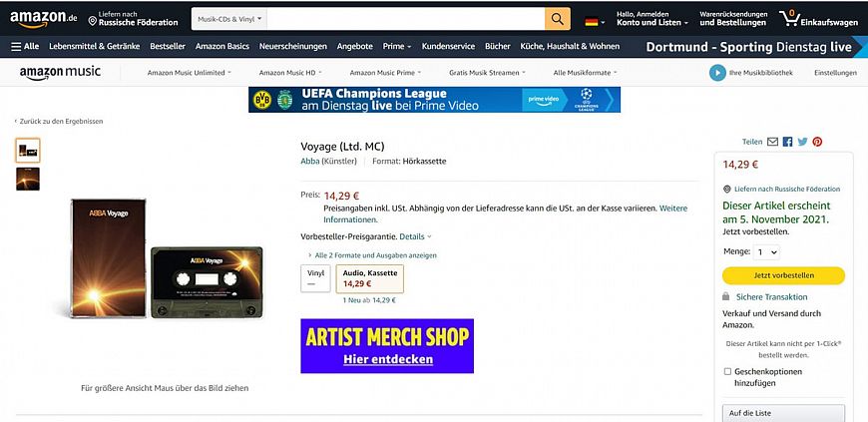Expand Alle 2 Formate und Ausgaben anzeigen
Image resolution: width=868 pixels, height=422 pixels.
[x=372, y=255]
